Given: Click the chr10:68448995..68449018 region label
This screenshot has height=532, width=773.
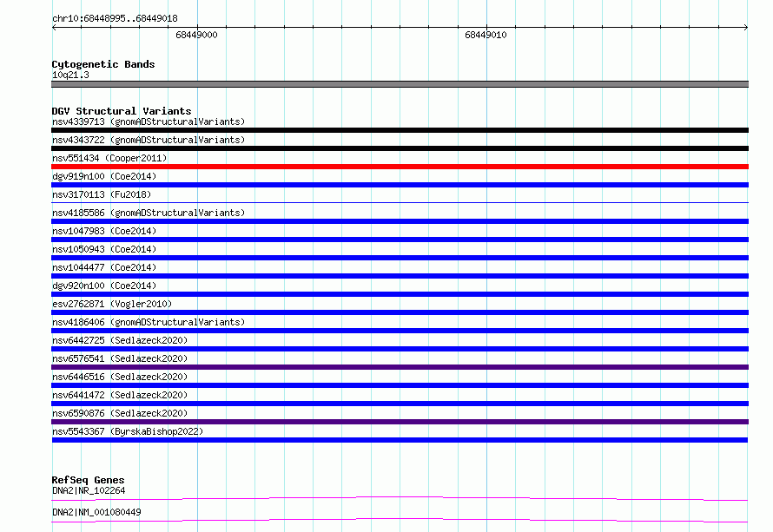Looking at the screenshot, I should coord(115,18).
